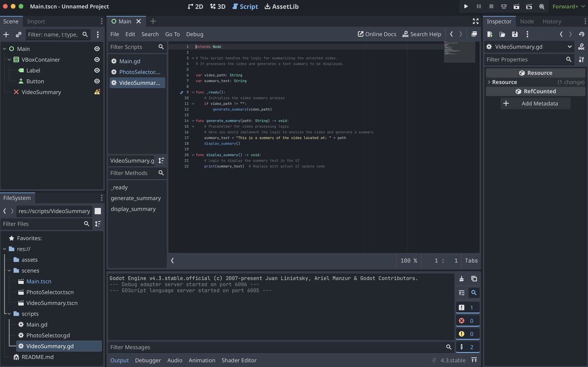The height and width of the screenshot is (367, 588).
Task: Click the VideoSummary node warning icon
Action: pos(97,92)
